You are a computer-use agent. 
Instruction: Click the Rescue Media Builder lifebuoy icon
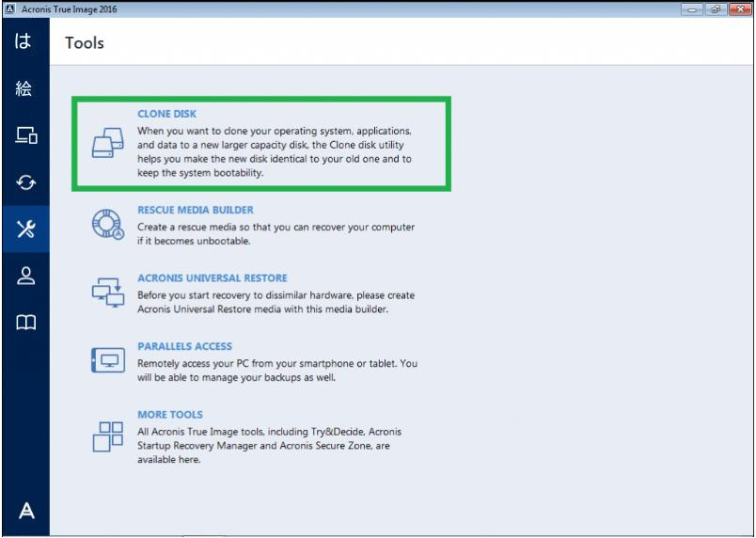108,224
